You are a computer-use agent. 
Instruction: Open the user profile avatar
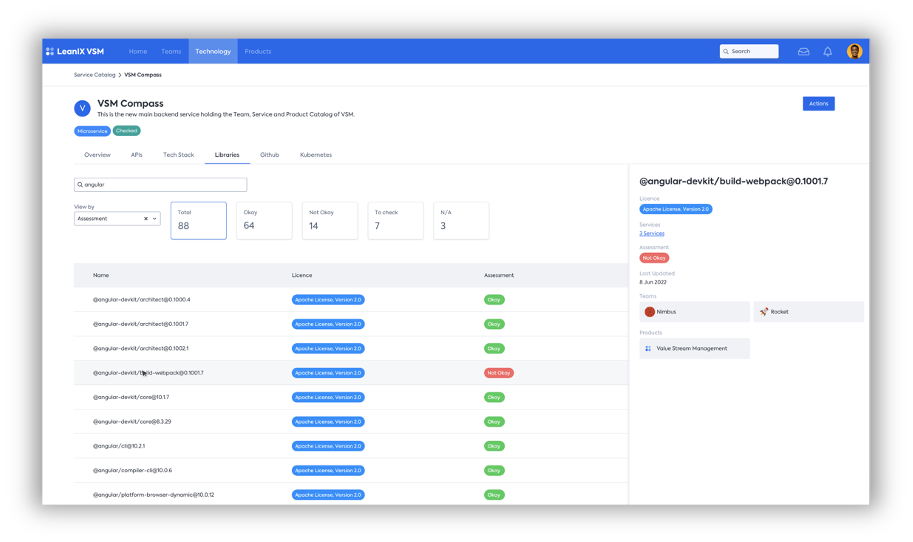(854, 51)
